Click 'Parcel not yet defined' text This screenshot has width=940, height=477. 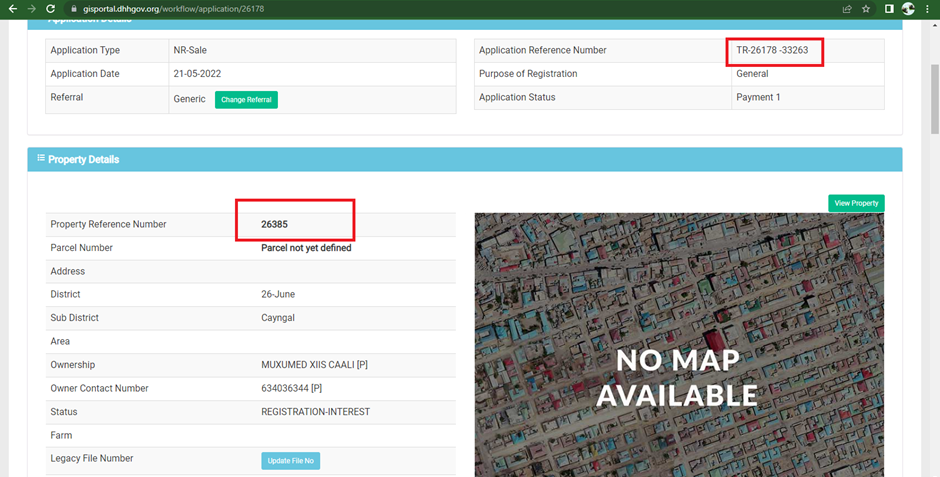306,247
